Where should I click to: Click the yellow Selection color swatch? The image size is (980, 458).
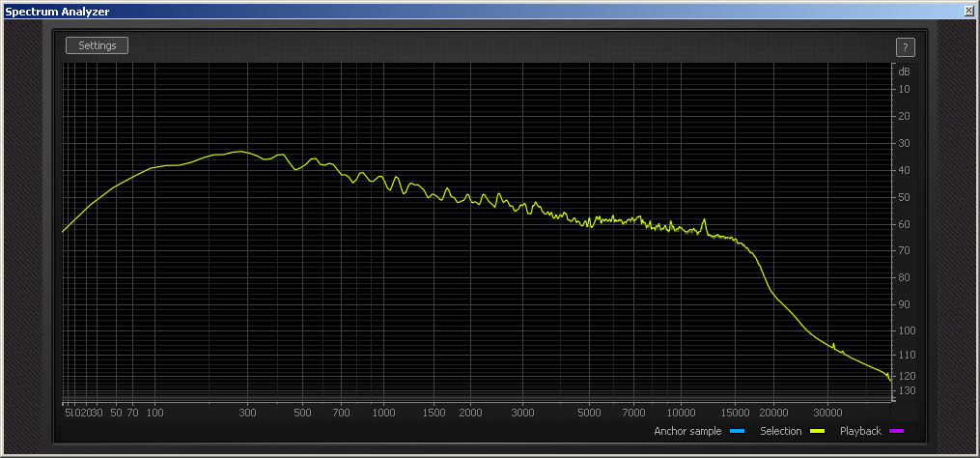click(x=818, y=431)
